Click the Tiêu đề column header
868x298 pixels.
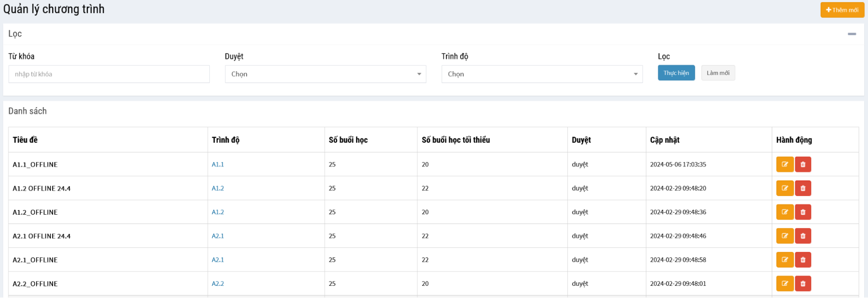click(25, 140)
